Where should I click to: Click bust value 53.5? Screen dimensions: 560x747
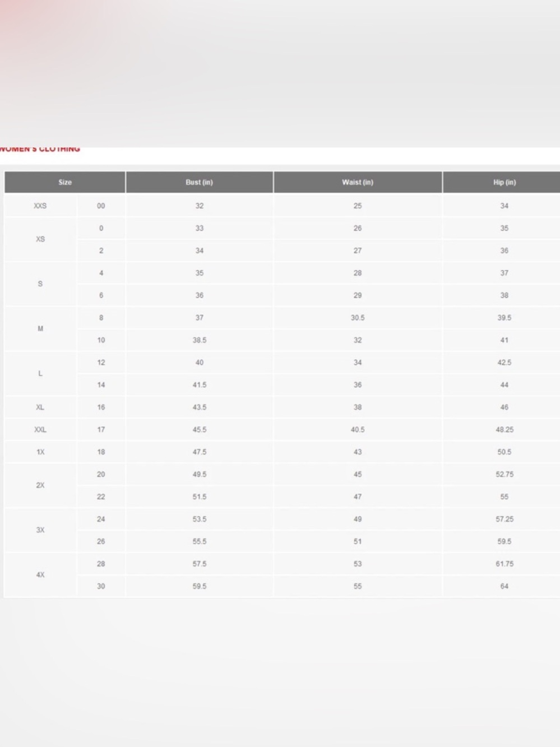(200, 519)
